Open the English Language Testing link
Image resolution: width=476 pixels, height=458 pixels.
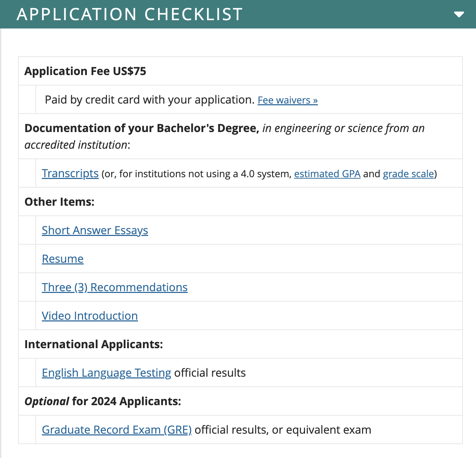pos(106,373)
